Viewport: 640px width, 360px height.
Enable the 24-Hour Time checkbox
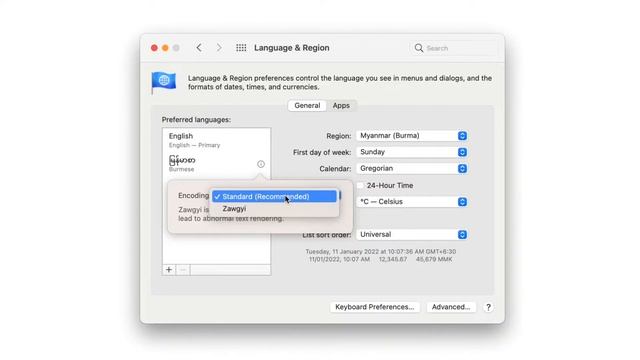[x=360, y=185]
